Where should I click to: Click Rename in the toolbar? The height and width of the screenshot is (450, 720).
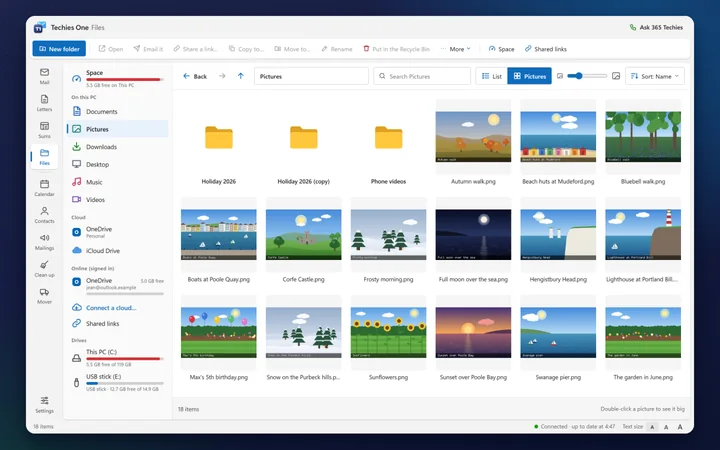pyautogui.click(x=337, y=49)
